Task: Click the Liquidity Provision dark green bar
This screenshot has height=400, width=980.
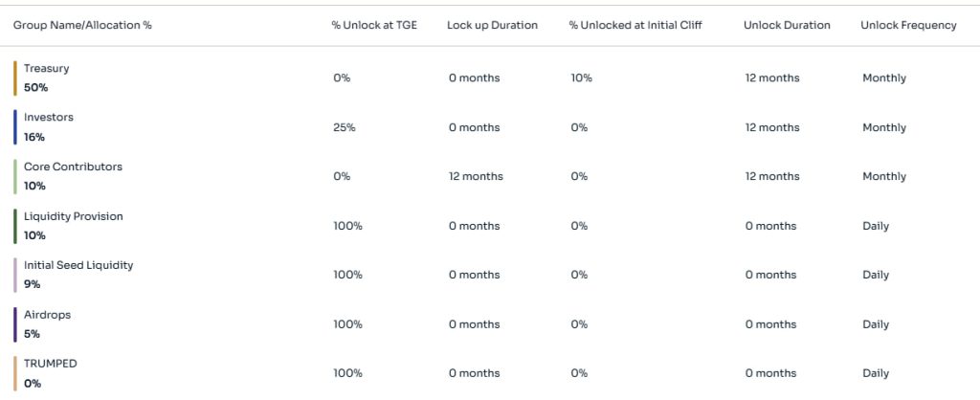Action: pos(15,226)
